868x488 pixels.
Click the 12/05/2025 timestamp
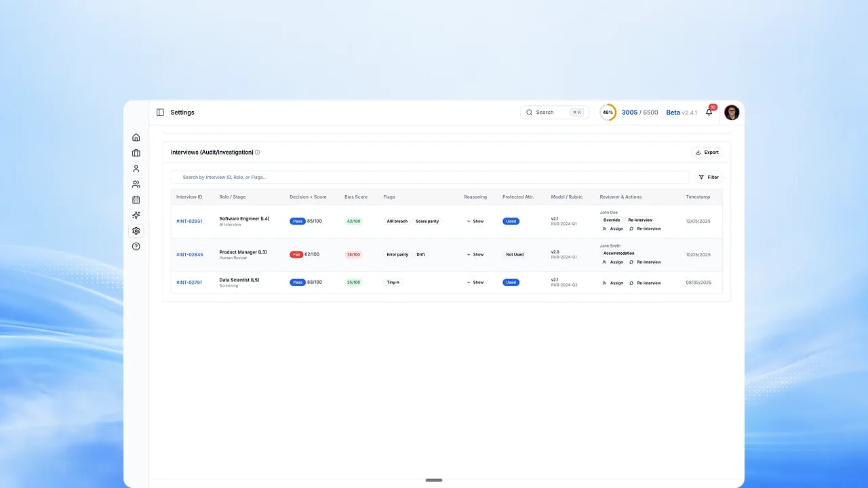coord(698,222)
